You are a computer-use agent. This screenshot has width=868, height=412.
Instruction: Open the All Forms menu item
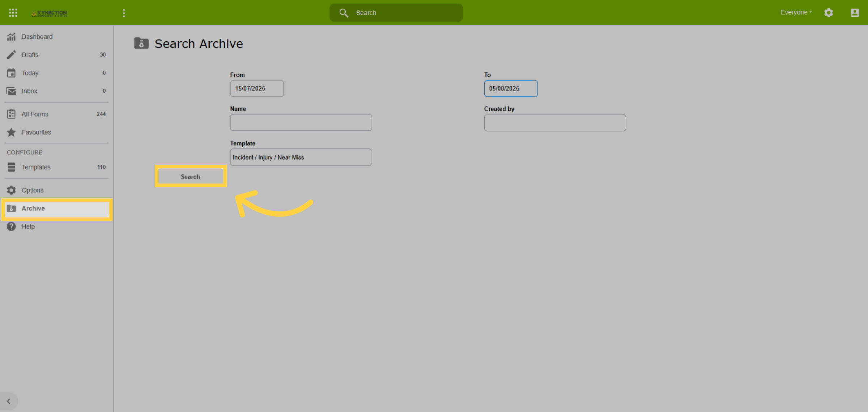click(56, 114)
